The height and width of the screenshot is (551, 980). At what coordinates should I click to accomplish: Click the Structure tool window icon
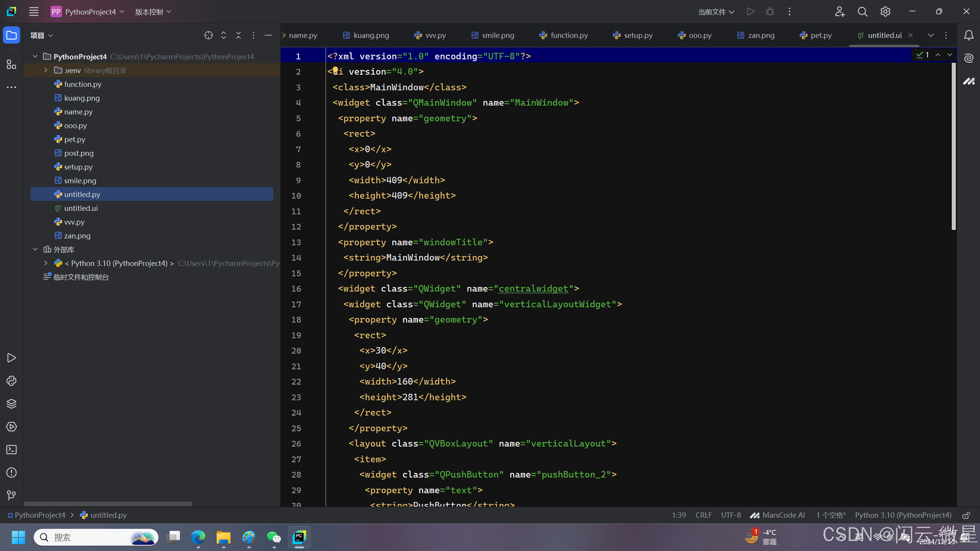(11, 64)
